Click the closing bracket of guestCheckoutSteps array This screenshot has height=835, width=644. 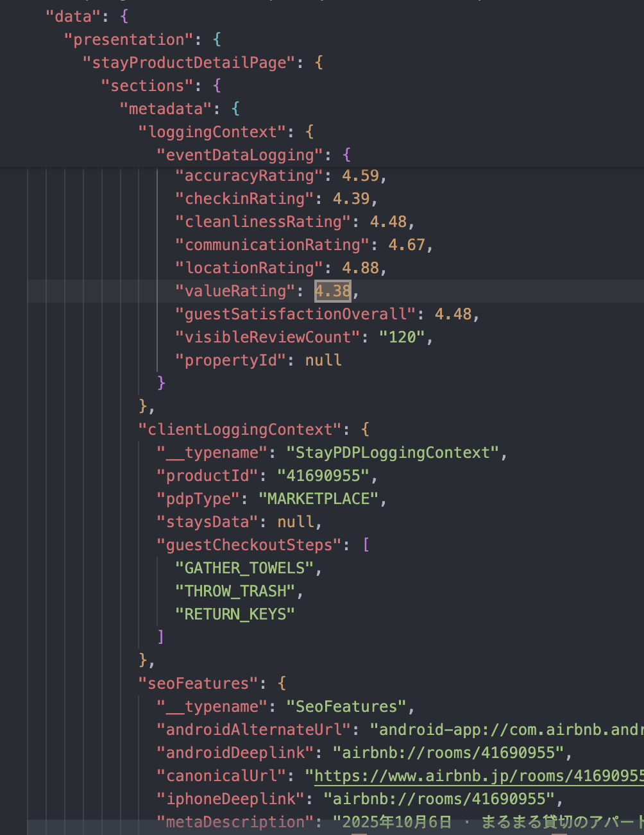click(161, 637)
